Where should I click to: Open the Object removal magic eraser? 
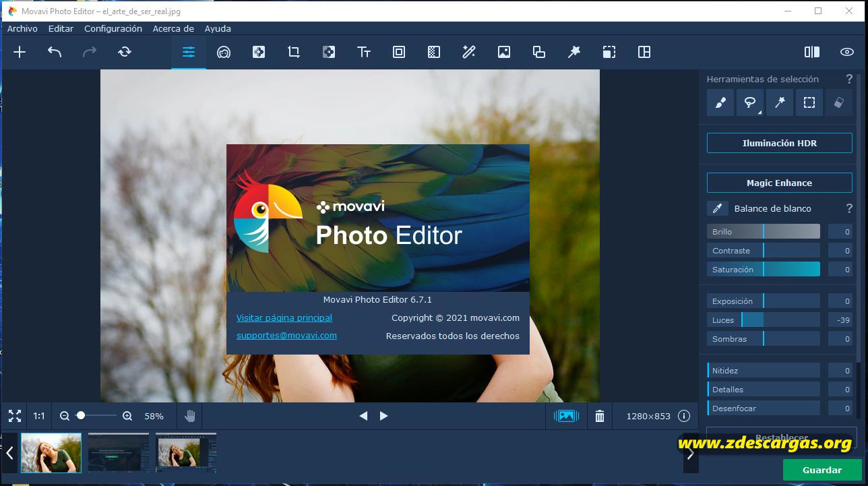pyautogui.click(x=469, y=52)
